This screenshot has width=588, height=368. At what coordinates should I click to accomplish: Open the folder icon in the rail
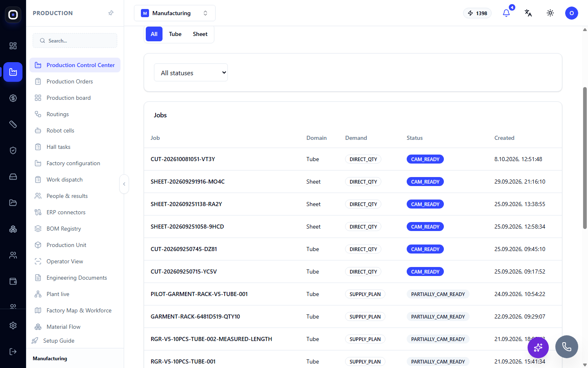13,203
